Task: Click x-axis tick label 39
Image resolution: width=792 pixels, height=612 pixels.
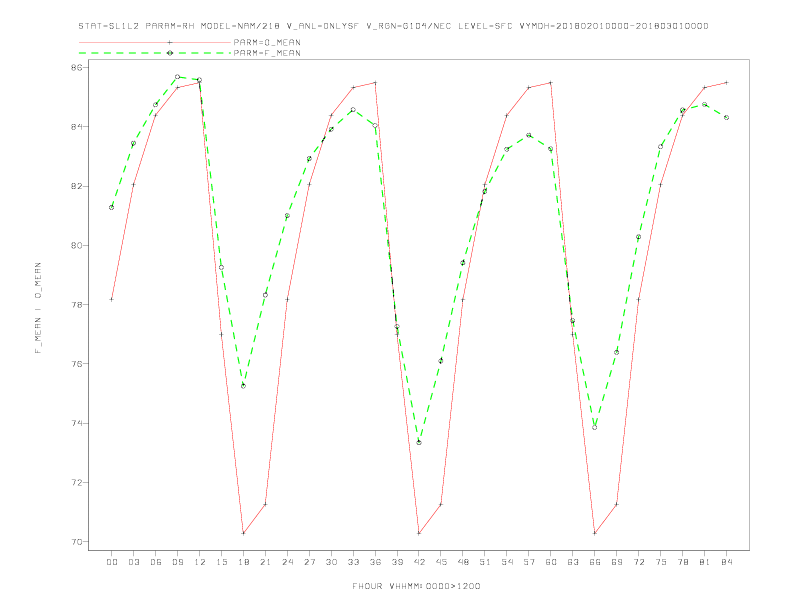Action: [x=397, y=562]
